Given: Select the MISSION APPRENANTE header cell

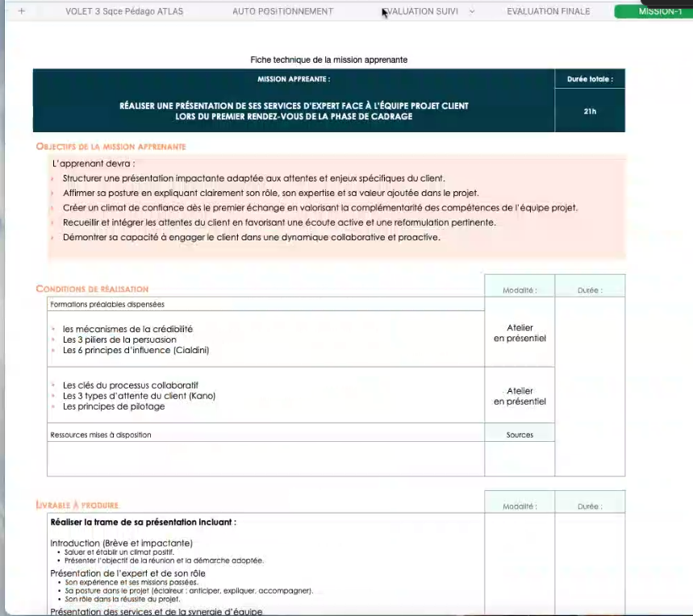Looking at the screenshot, I should [294, 79].
